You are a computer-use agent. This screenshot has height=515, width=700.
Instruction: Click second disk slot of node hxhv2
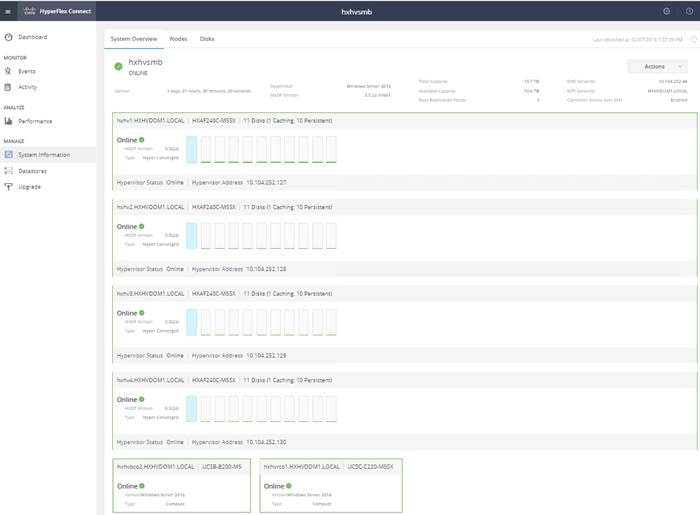(206, 236)
